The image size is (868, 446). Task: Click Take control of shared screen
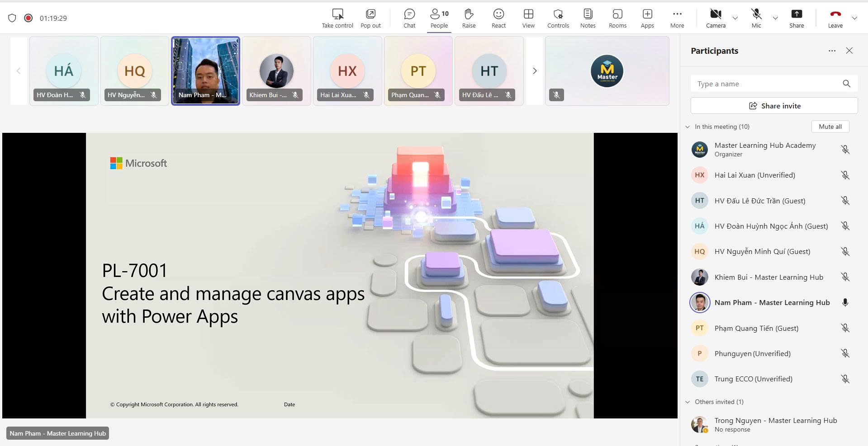[x=337, y=18]
